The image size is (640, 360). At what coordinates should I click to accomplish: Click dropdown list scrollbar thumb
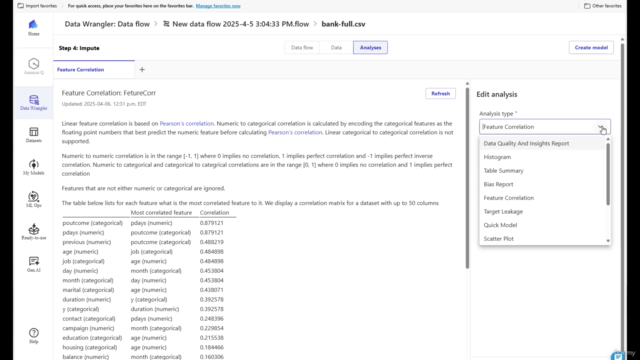click(608, 173)
